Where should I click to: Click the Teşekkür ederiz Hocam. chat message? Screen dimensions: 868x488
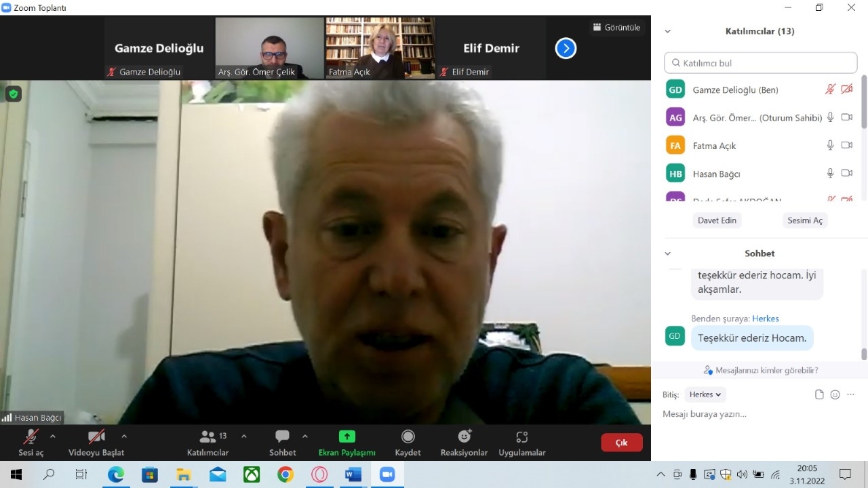pyautogui.click(x=752, y=338)
